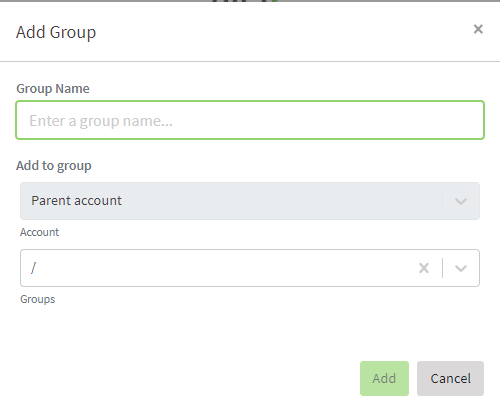
Task: Close the Add Group dialog
Action: pyautogui.click(x=478, y=29)
